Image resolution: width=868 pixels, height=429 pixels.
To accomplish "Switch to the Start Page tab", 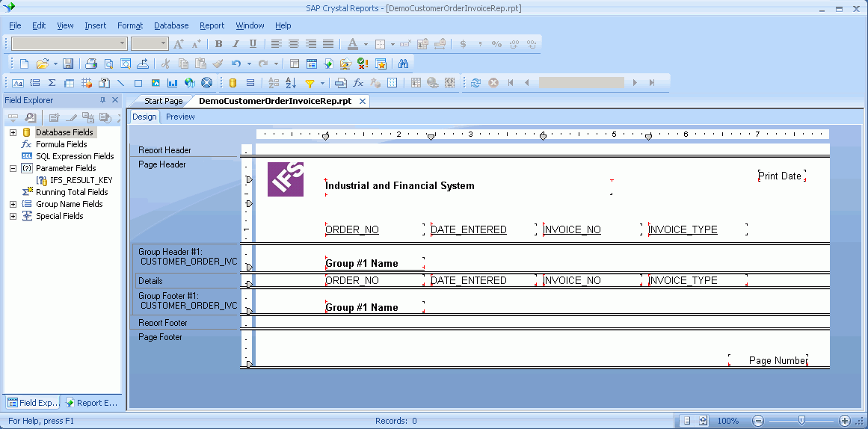I will click(x=163, y=102).
